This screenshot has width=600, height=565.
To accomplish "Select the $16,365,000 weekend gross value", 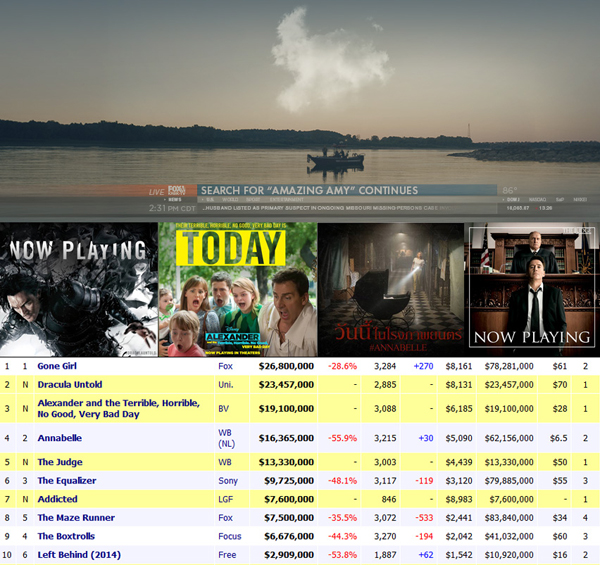I will (286, 438).
